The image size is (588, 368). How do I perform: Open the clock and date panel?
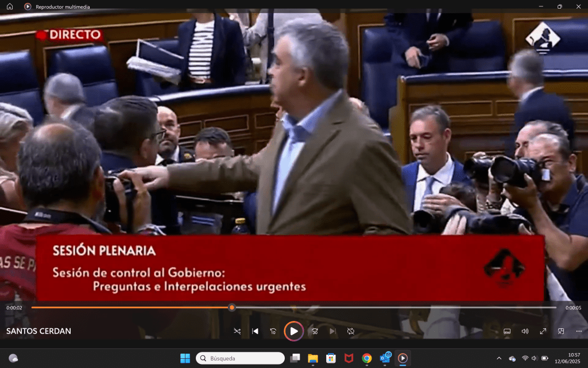tap(566, 358)
